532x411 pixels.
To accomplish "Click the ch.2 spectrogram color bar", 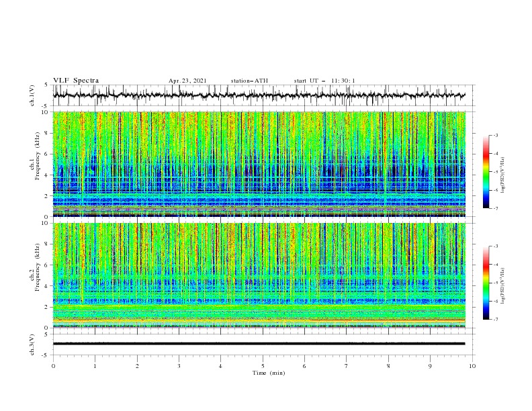I will pyautogui.click(x=486, y=283).
